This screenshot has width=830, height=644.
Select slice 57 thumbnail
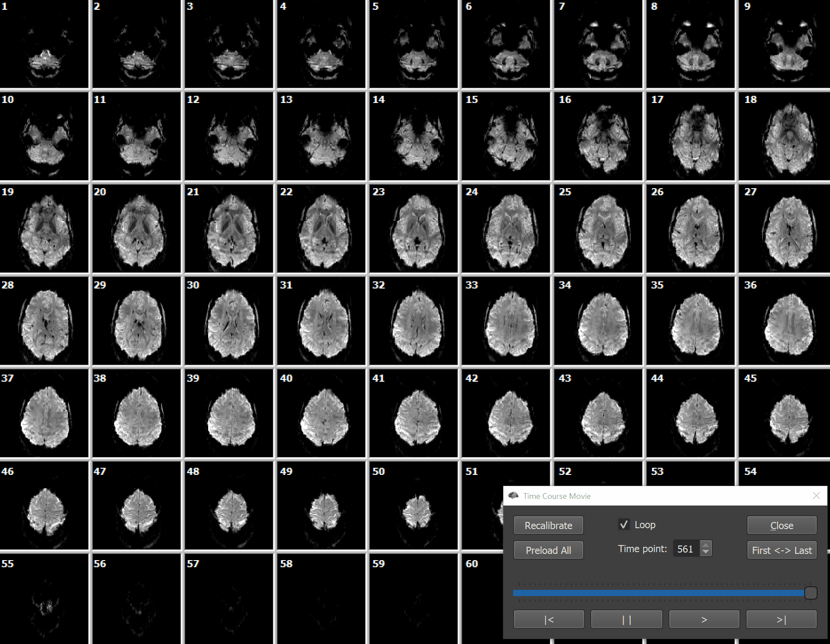point(229,599)
